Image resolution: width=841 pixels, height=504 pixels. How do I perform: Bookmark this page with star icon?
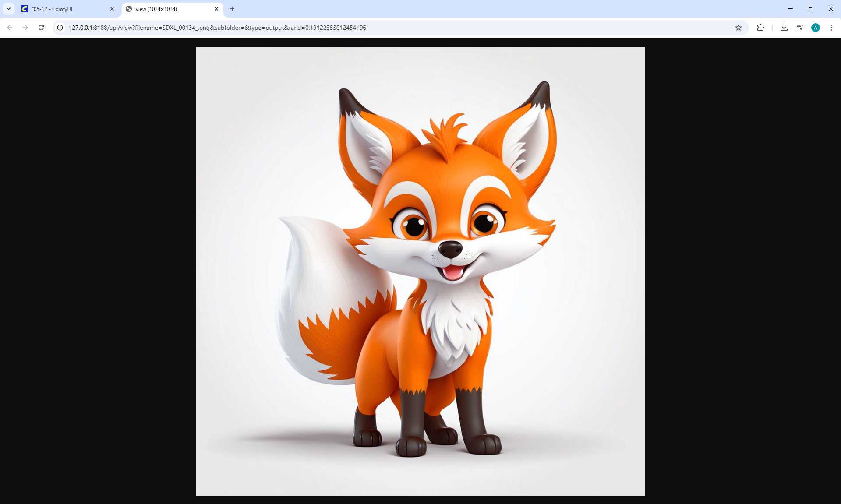point(739,28)
